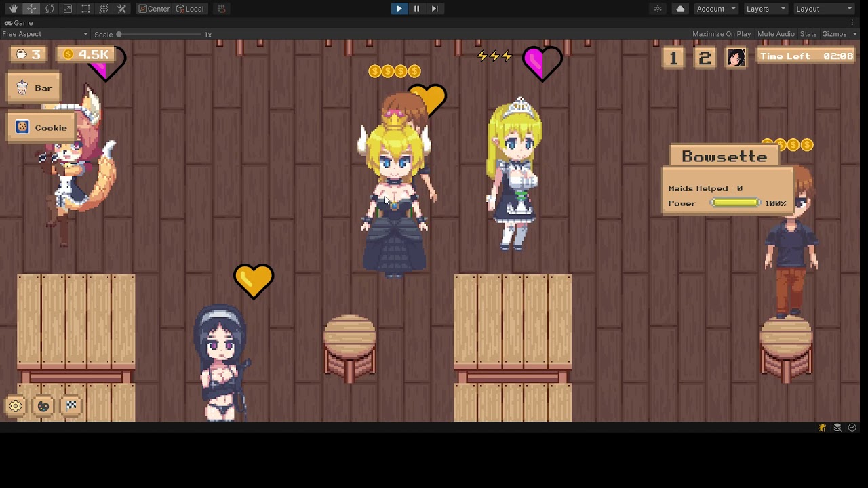The width and height of the screenshot is (868, 488).
Task: Toggle pivot mode Center button
Action: (x=154, y=9)
